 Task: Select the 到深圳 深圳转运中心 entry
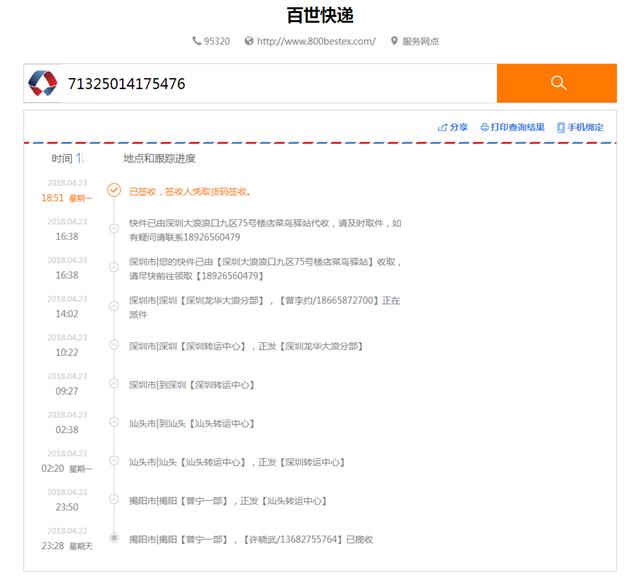tap(192, 385)
